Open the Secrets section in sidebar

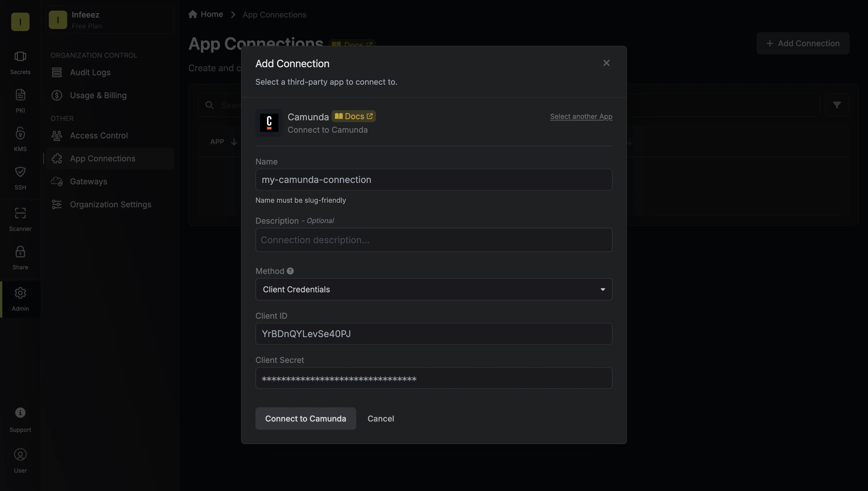coord(20,63)
